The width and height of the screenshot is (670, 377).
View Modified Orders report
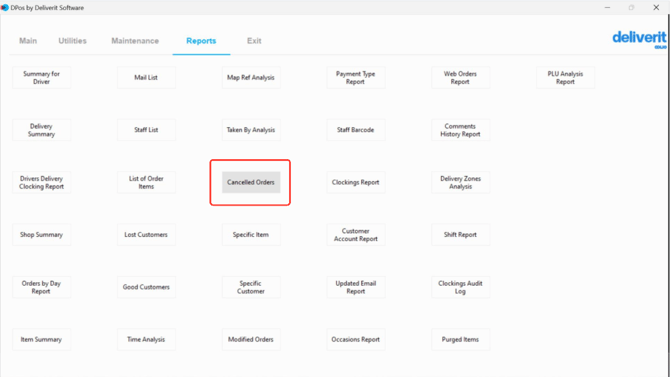[x=251, y=339]
